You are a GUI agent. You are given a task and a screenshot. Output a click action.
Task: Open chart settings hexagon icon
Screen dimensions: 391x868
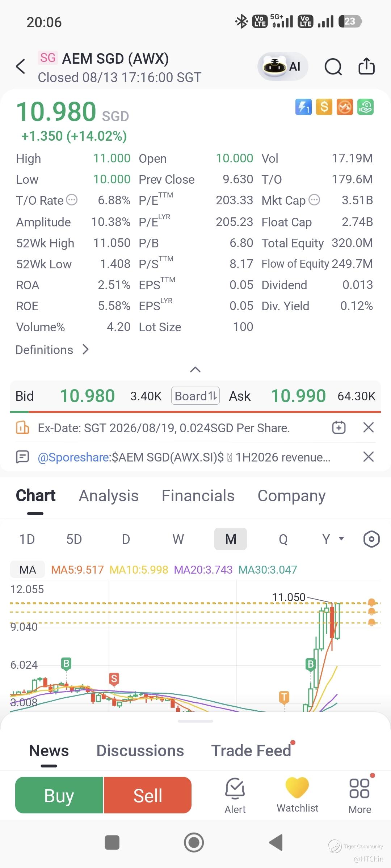[371, 539]
